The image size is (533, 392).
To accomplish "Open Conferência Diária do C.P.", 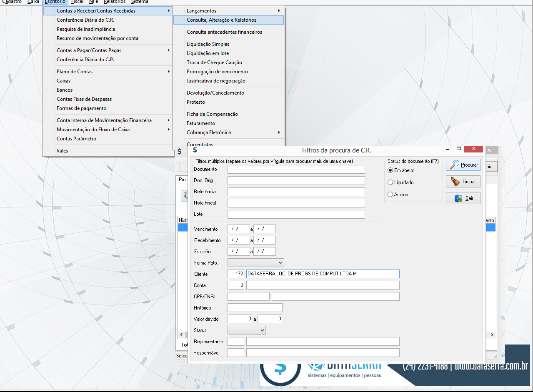I will pos(108,60).
